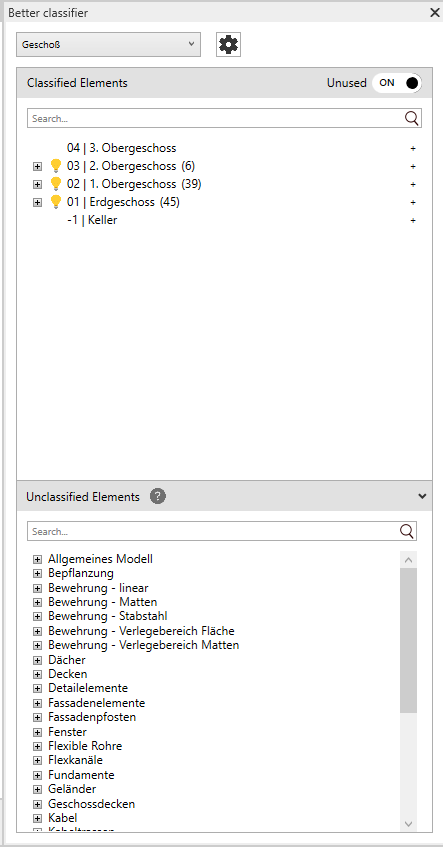Select the -1 | Keller item
This screenshot has width=443, height=847.
coord(92,220)
